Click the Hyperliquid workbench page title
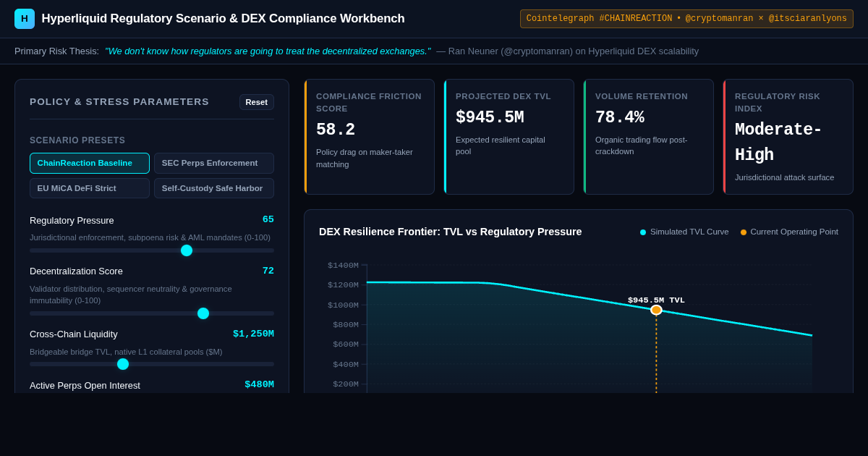The width and height of the screenshot is (868, 456). [223, 19]
